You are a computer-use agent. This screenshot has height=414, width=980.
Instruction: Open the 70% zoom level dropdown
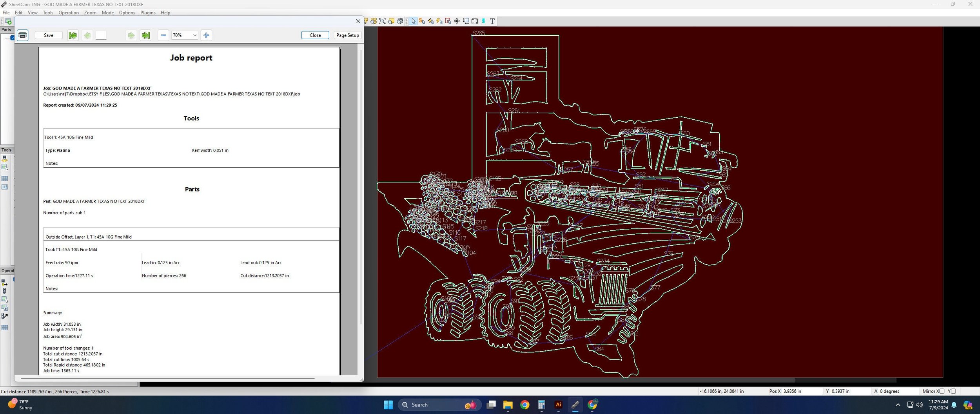[184, 35]
